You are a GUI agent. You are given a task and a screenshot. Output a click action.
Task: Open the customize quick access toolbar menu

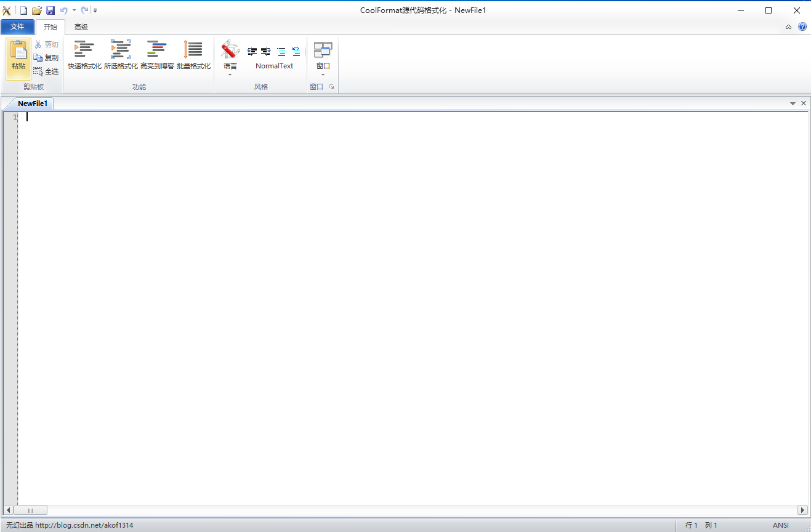(x=95, y=10)
